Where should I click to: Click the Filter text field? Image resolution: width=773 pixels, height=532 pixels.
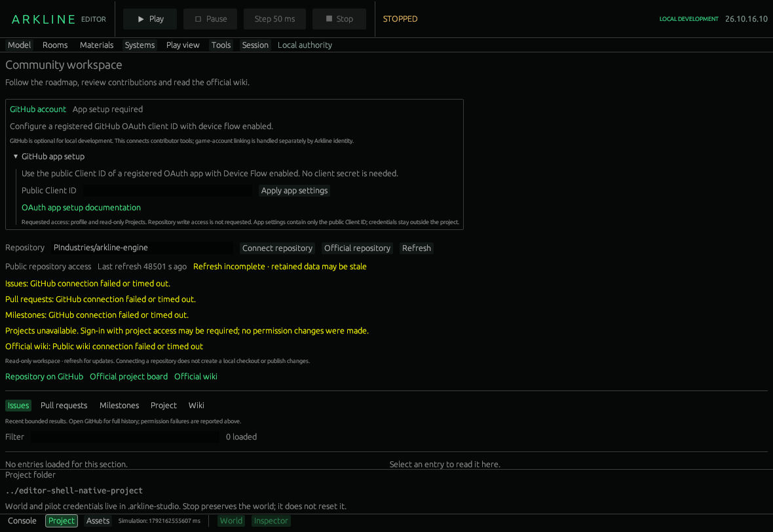tap(125, 437)
